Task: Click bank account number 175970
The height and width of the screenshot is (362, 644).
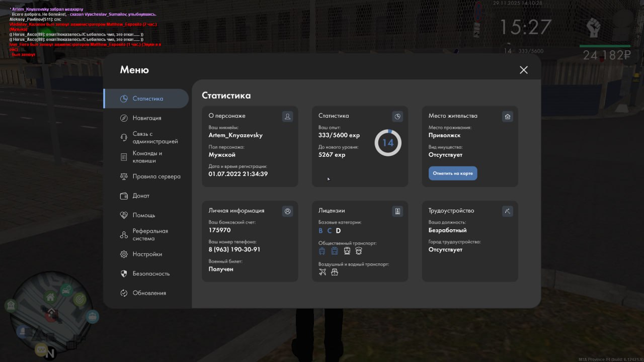Action: coord(220,230)
